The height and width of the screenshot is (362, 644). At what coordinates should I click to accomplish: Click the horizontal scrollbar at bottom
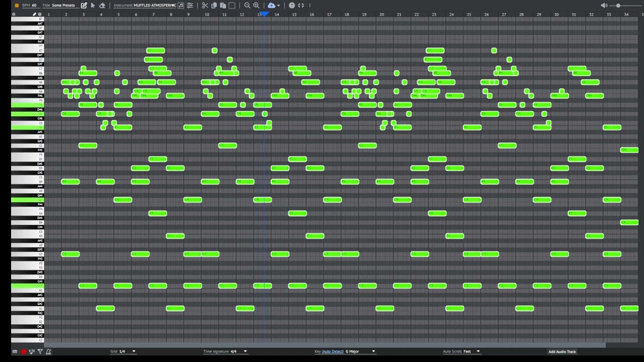point(325,345)
